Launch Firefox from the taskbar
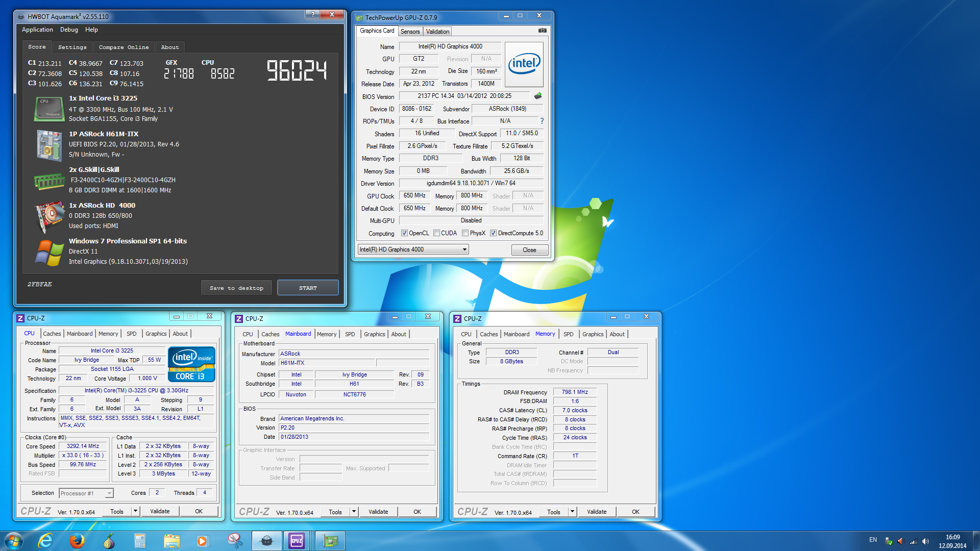This screenshot has width=980, height=551. click(77, 541)
